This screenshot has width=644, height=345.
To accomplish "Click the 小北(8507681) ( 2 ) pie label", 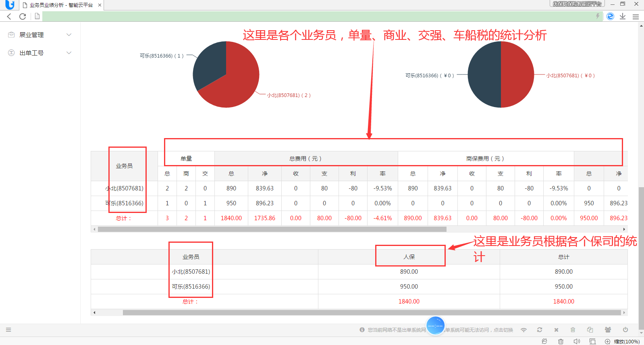I will click(x=289, y=95).
